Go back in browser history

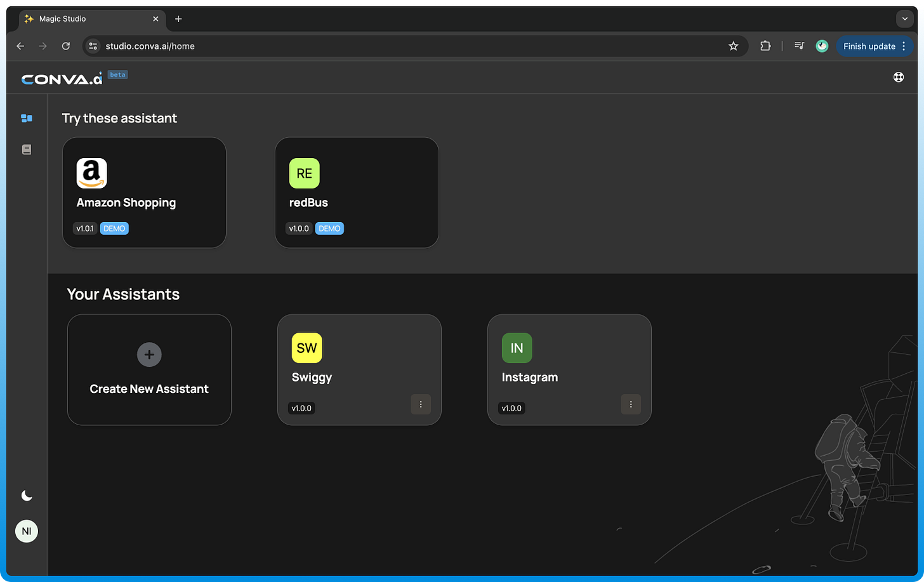[x=20, y=46]
